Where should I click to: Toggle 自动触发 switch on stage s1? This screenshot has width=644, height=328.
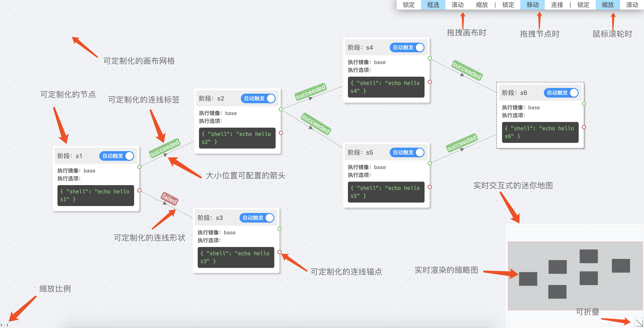[x=116, y=156]
